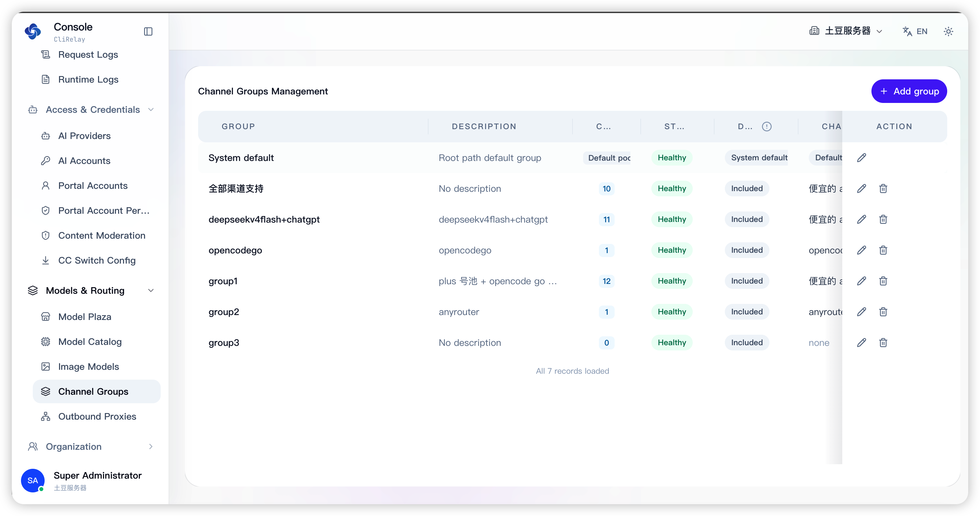
Task: Edit the group3 row
Action: (x=862, y=343)
